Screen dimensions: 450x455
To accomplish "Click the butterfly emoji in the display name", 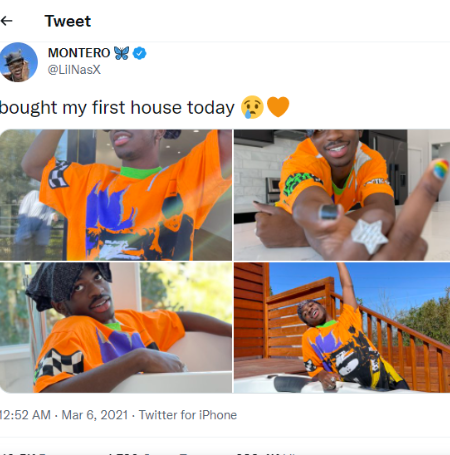I will [x=121, y=53].
